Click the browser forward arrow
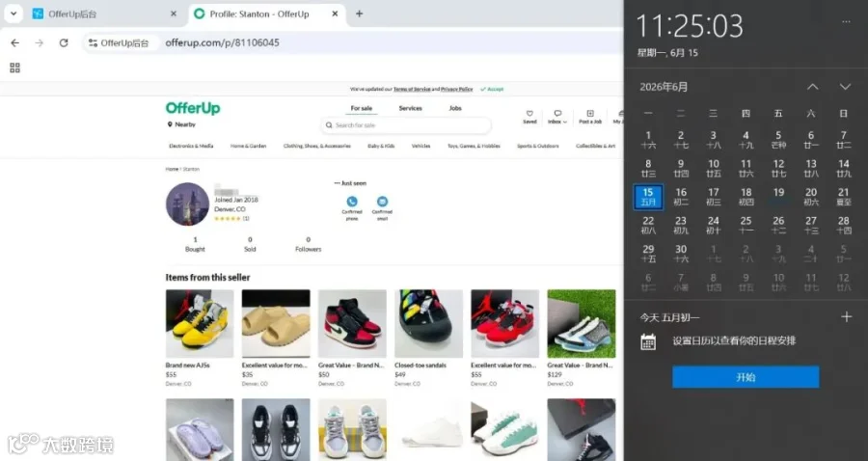Viewport: 868px width, 461px height. [x=39, y=42]
